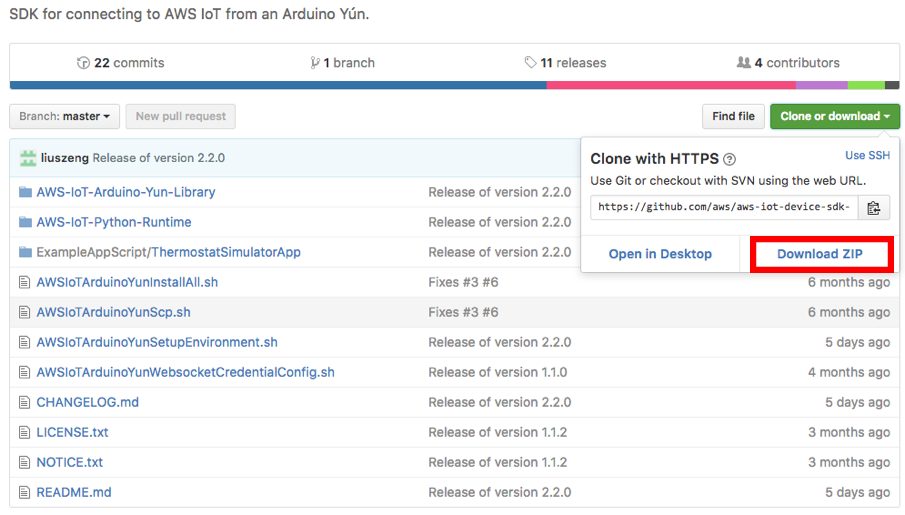Viewport: 905px width, 515px height.
Task: Click the blue segment of language bar
Action: point(278,85)
